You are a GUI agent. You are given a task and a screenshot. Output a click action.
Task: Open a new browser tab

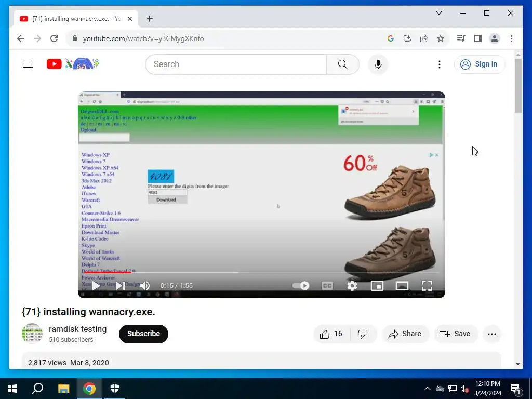(150, 19)
